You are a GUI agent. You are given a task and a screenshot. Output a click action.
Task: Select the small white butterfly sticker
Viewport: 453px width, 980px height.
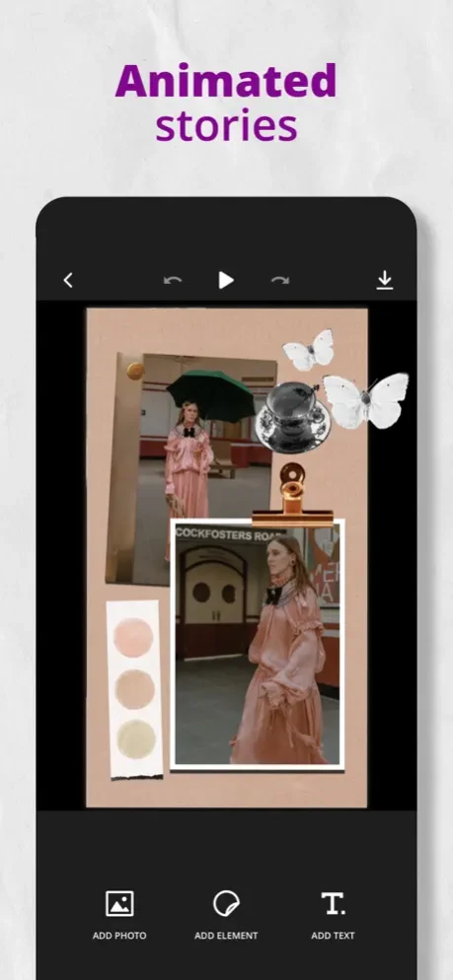(309, 350)
